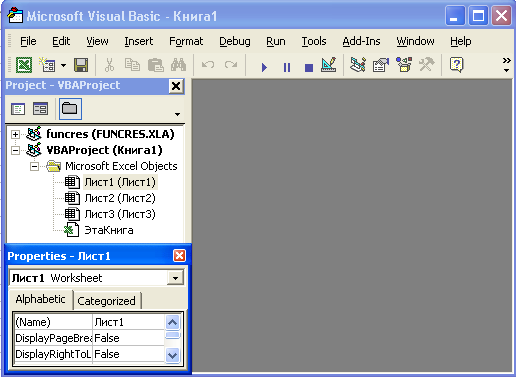Viewport: 516px width, 377px height.
Task: Click the View Microsoft Excel icon
Action: (x=24, y=65)
